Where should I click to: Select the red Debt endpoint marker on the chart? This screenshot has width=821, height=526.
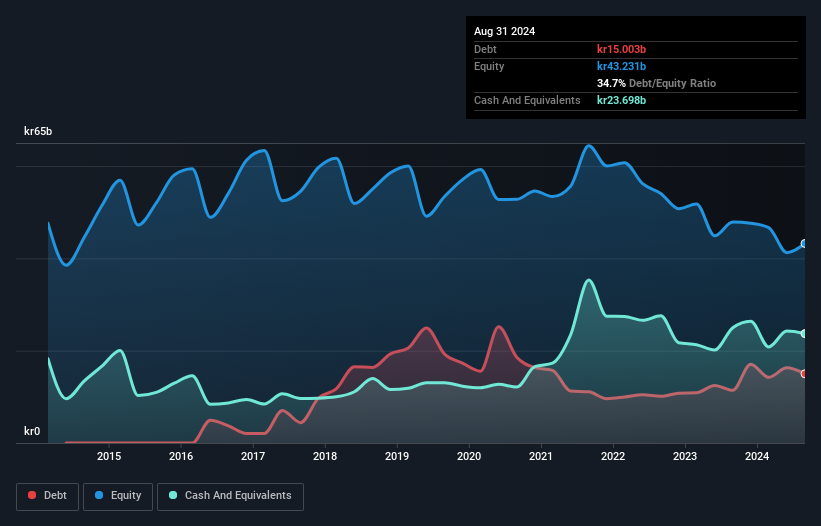[x=804, y=374]
